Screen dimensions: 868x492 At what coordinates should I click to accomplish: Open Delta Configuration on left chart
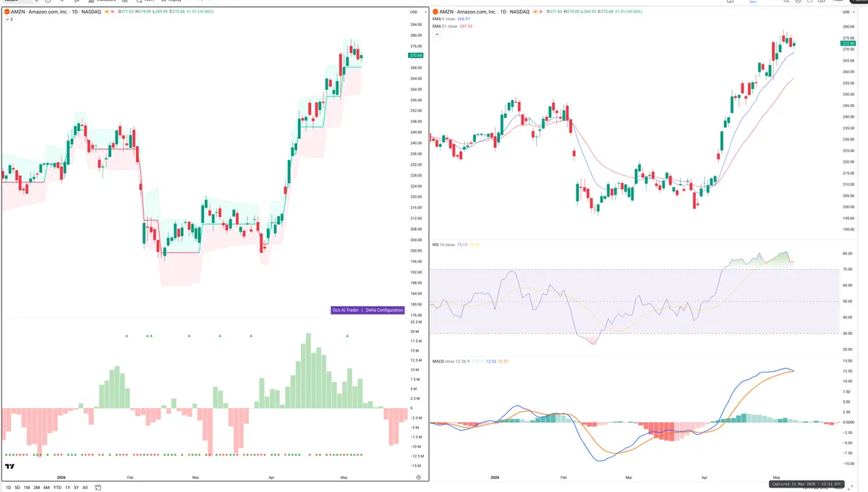[384, 310]
